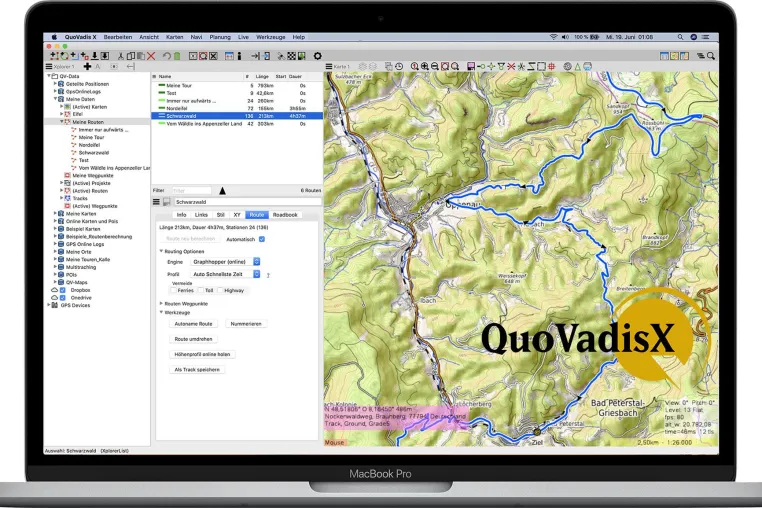Enable the Ferries avoid checkbox
The image size is (762, 508).
coord(173,290)
